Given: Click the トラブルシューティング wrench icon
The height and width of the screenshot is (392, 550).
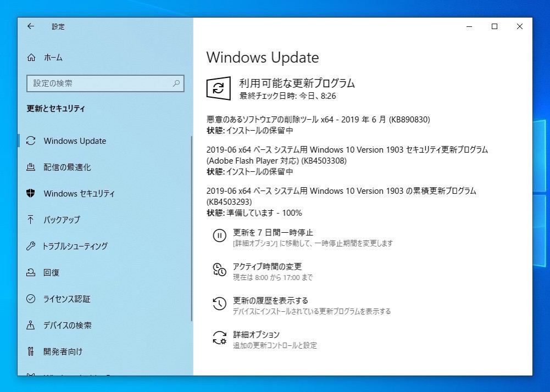Looking at the screenshot, I should point(31,246).
